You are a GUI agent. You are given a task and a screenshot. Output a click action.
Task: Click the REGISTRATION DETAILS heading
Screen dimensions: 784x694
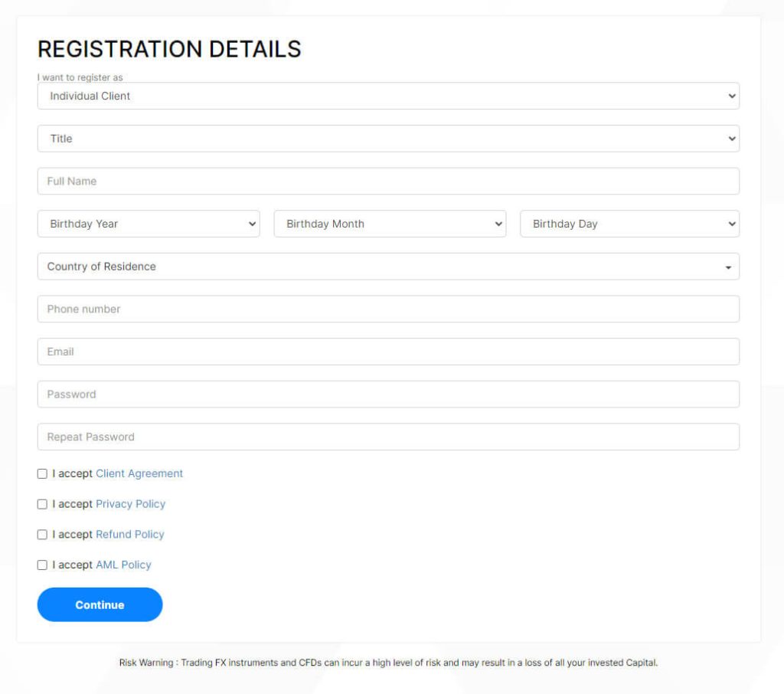tap(169, 49)
